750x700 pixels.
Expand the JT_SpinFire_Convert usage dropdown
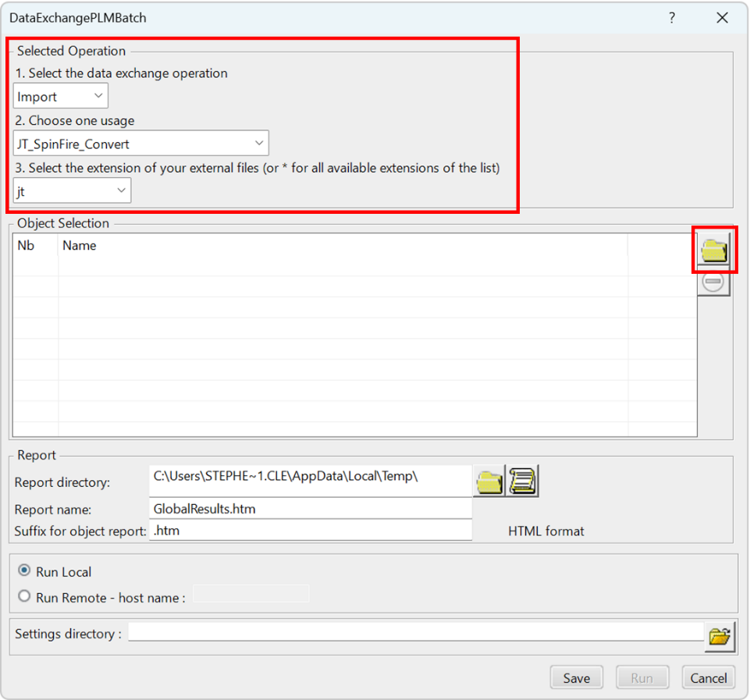(x=140, y=143)
